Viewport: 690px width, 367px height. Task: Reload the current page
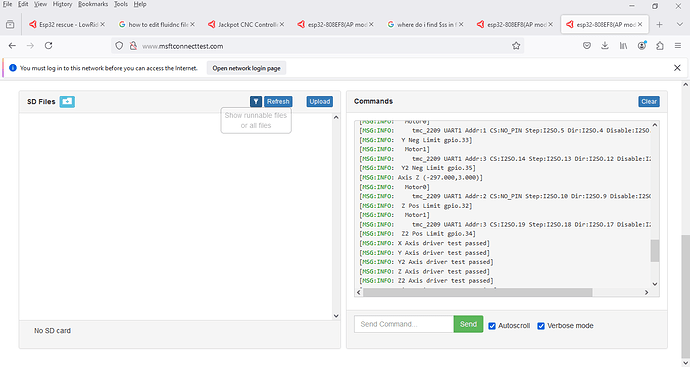(x=48, y=46)
